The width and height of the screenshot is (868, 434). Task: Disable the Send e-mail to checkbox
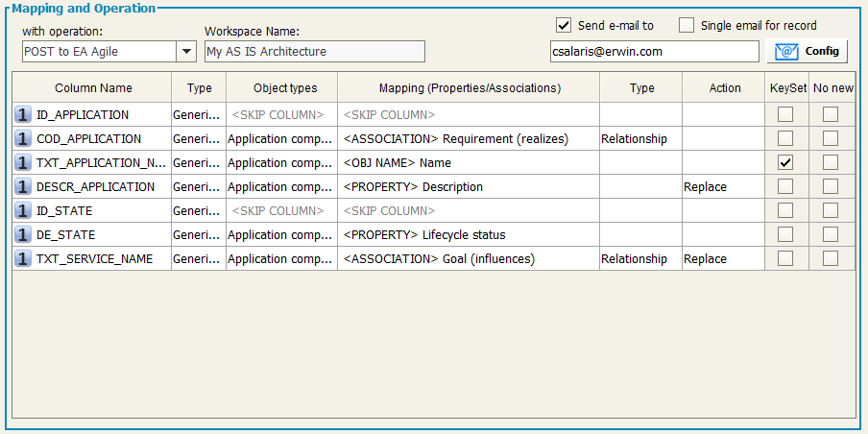[x=564, y=26]
